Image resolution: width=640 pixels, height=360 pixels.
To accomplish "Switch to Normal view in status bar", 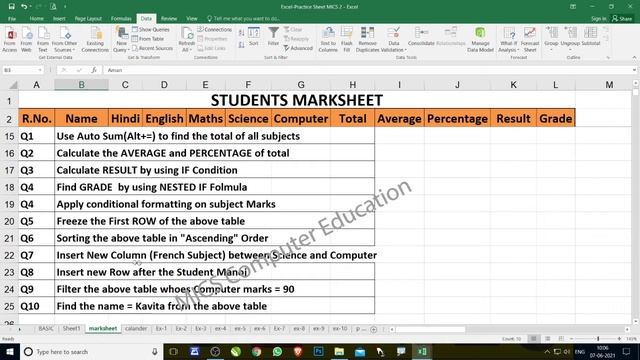I will pos(533,339).
